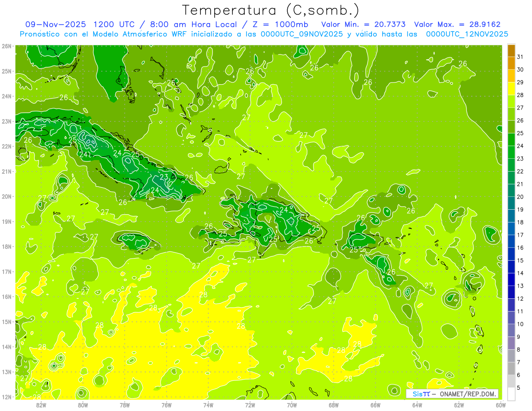The image size is (532, 411).
Task: Click the "72W" longitude axis label
Action: pyautogui.click(x=250, y=405)
